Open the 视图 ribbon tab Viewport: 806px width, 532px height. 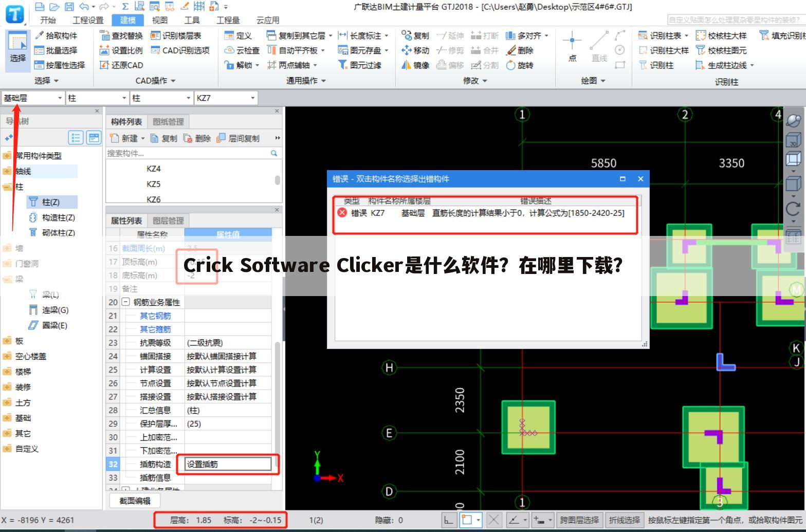tap(160, 20)
